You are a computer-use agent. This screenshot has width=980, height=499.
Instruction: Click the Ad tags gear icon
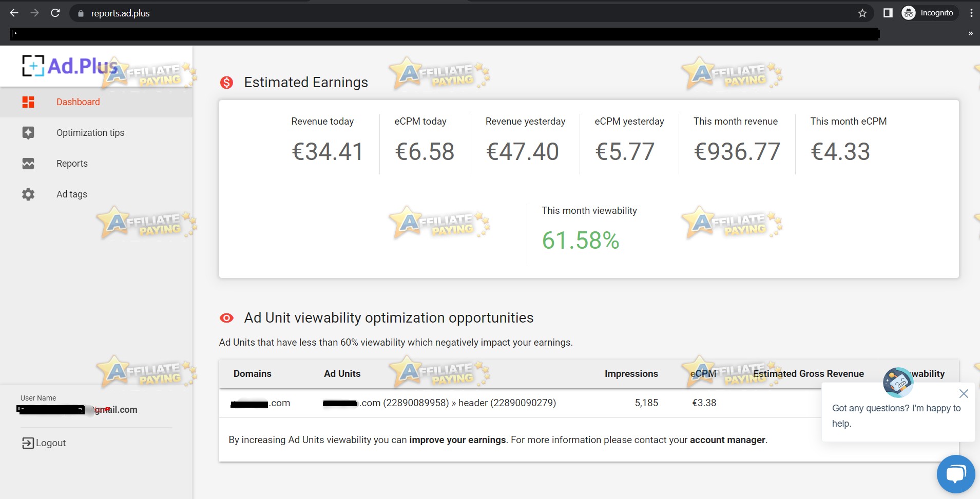28,194
